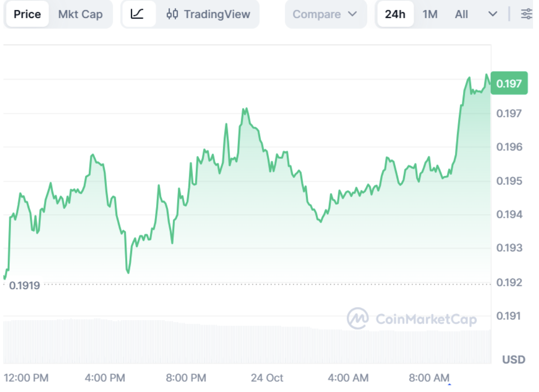The height and width of the screenshot is (392, 539).
Task: Click the 0.191 price axis label
Action: (x=508, y=316)
